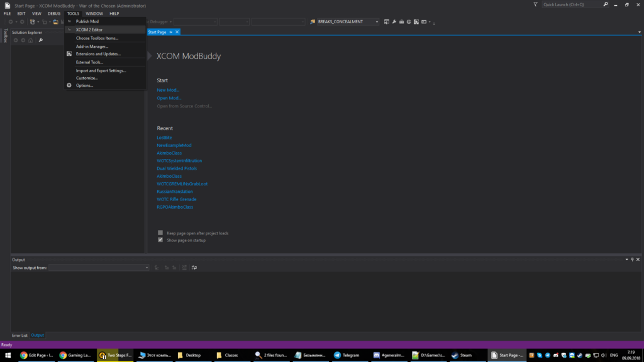644x362 pixels.
Task: Open the Toolbox icon in main toolbar
Action: pyautogui.click(x=402, y=22)
